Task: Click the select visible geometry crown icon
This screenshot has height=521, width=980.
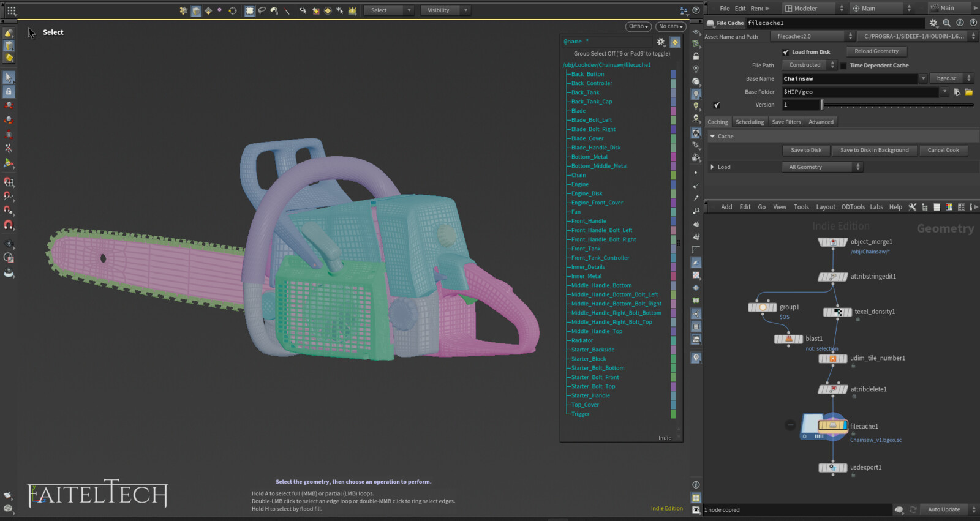Action: pyautogui.click(x=352, y=10)
